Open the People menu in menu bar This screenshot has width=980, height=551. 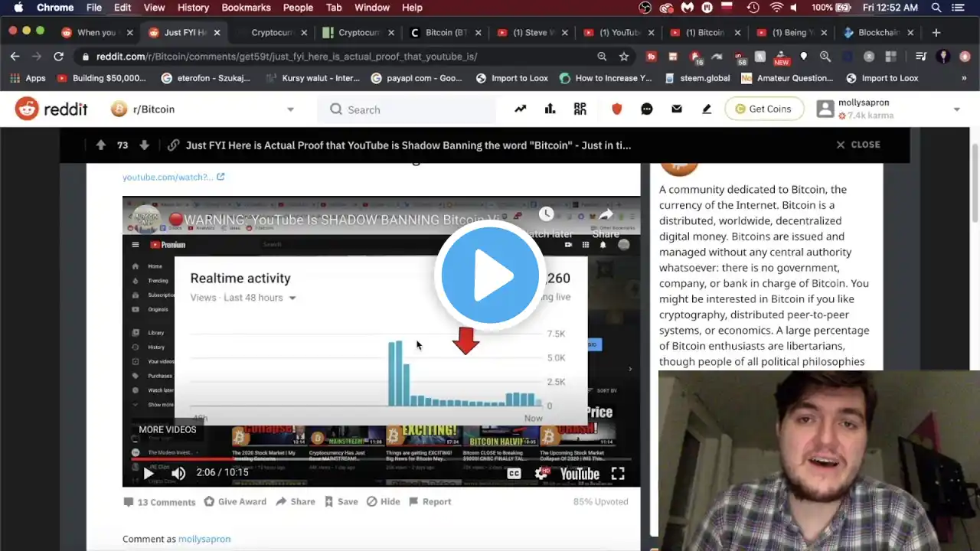[x=298, y=8]
